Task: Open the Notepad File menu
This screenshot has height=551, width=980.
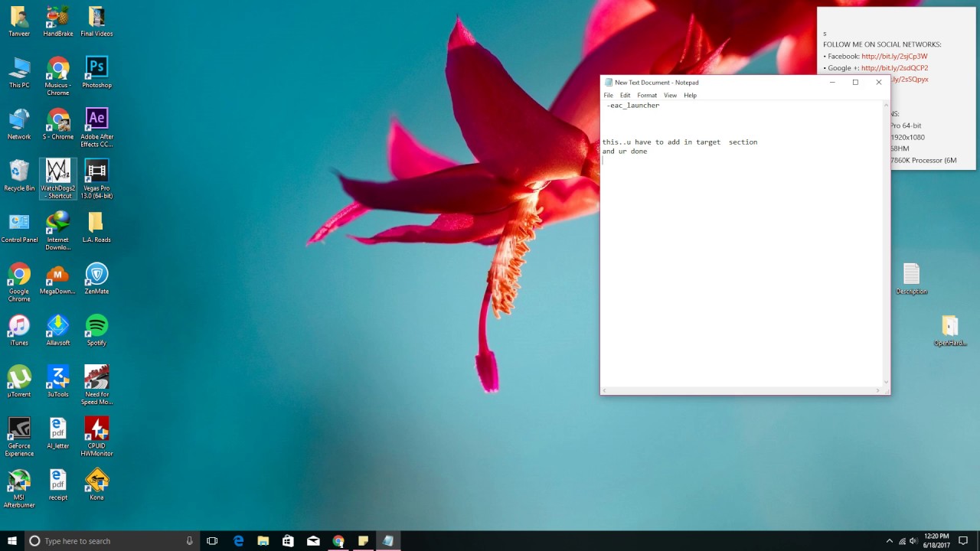Action: pyautogui.click(x=608, y=95)
